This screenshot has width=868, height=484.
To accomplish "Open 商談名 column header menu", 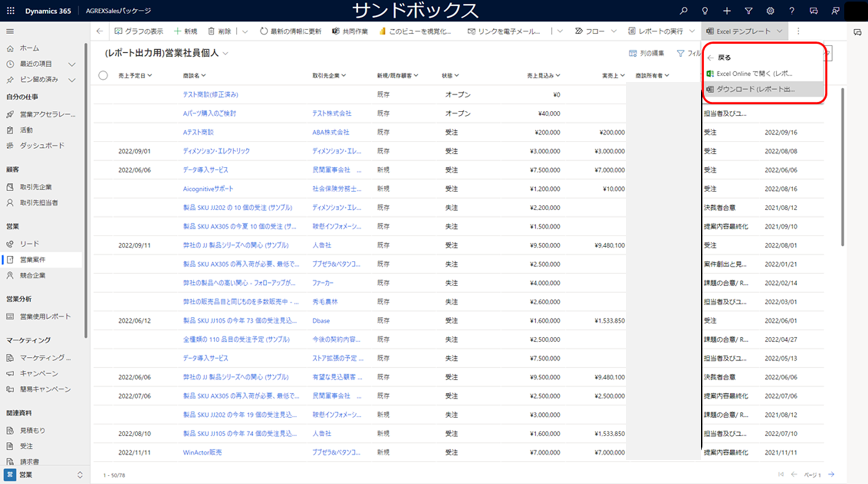I will pos(194,75).
